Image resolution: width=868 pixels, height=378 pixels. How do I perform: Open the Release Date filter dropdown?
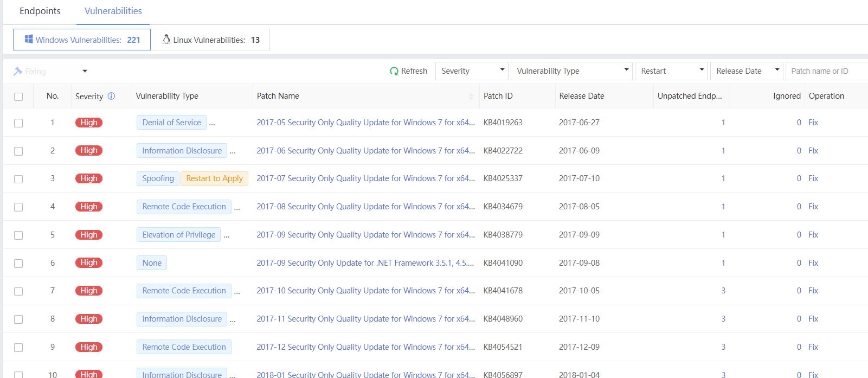746,71
